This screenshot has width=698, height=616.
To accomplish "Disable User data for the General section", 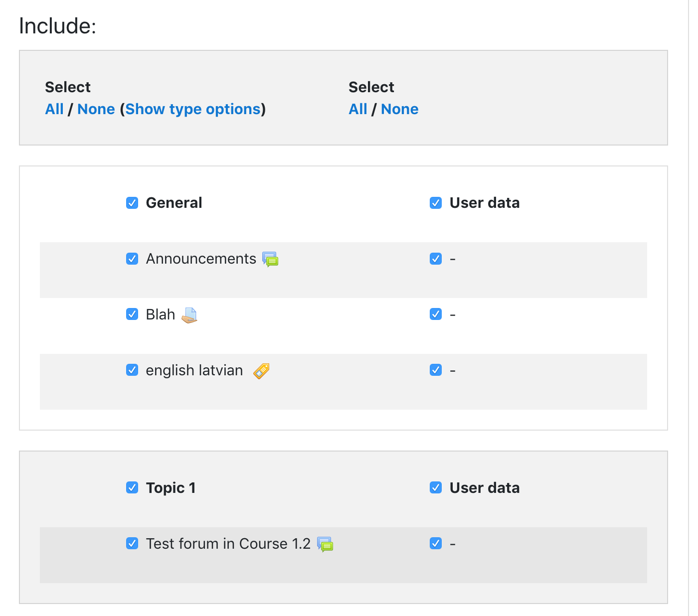I will coord(436,203).
